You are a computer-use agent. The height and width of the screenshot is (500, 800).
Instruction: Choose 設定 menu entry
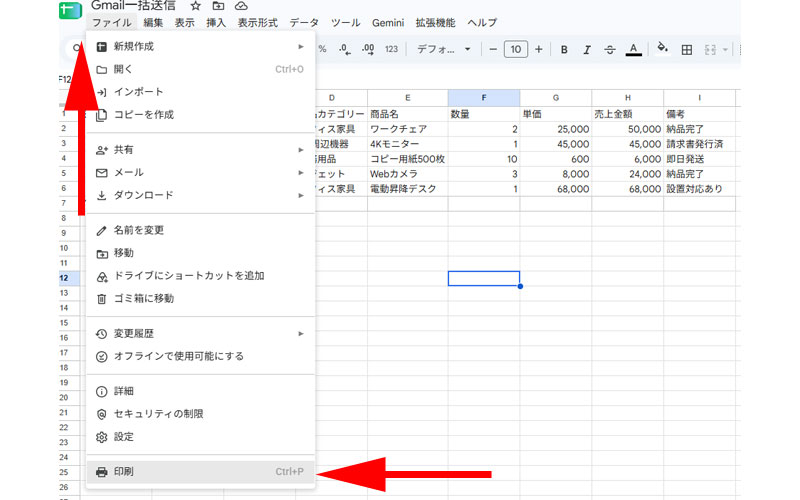201,437
